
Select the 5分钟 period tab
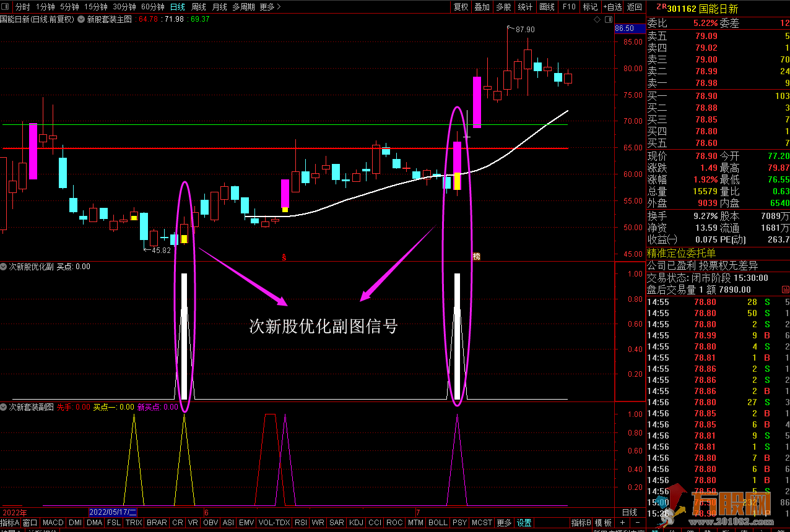pos(69,7)
